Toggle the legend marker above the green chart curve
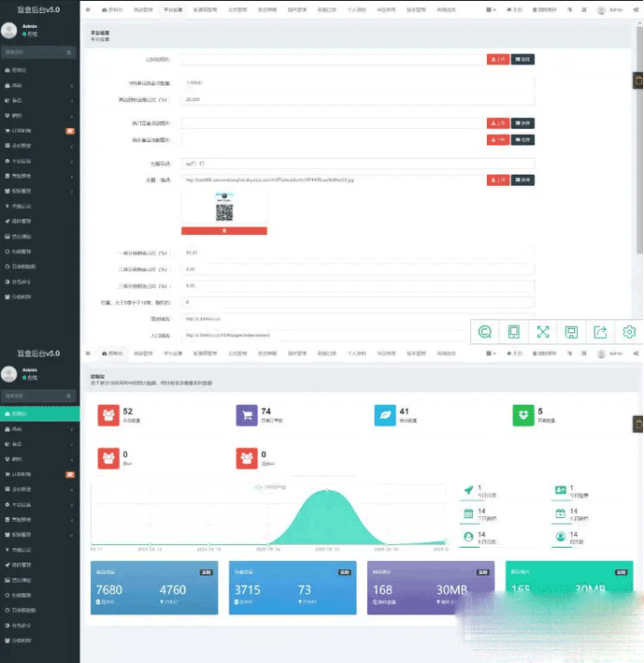Image resolution: width=644 pixels, height=663 pixels. click(x=257, y=487)
